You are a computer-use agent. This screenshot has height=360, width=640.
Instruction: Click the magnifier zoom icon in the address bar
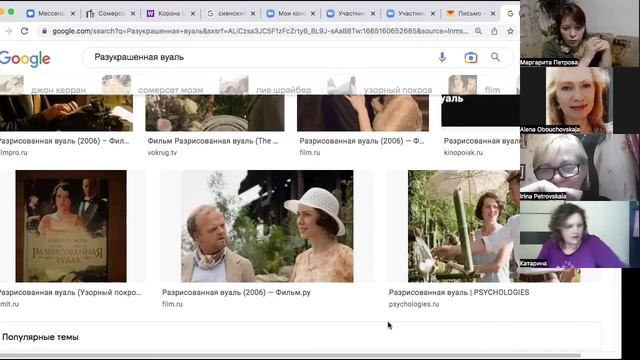(478, 31)
